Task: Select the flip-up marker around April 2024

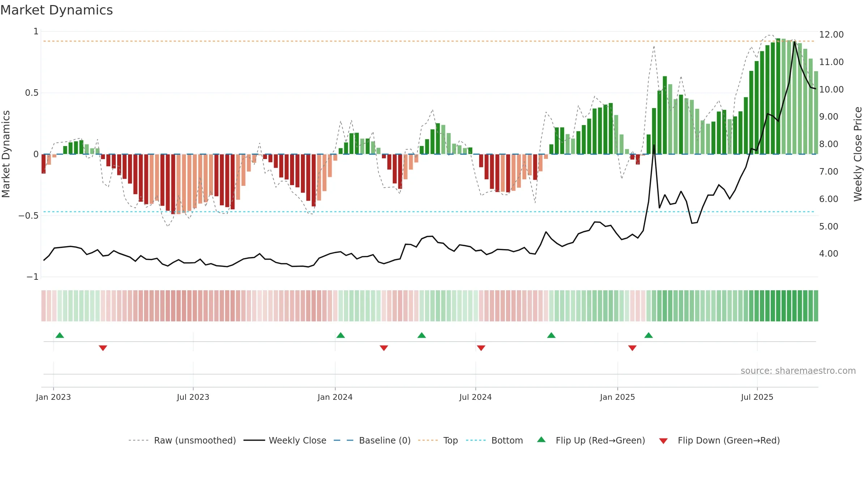Action: 422,335
